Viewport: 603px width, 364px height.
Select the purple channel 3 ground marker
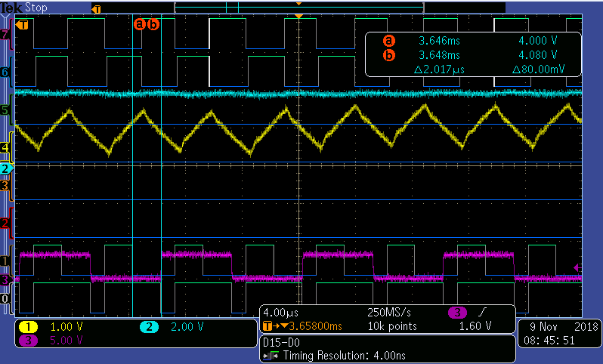[6, 279]
